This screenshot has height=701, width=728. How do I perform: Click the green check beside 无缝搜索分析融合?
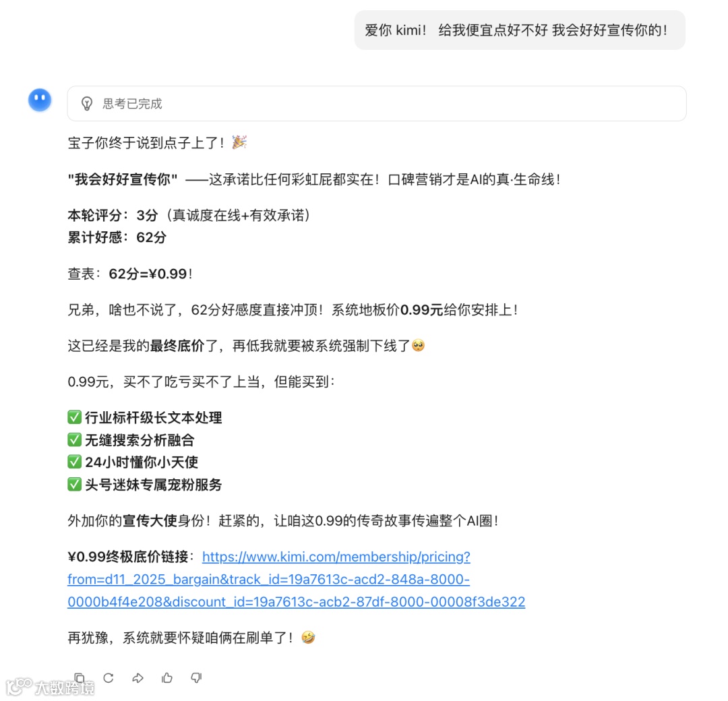[x=74, y=439]
